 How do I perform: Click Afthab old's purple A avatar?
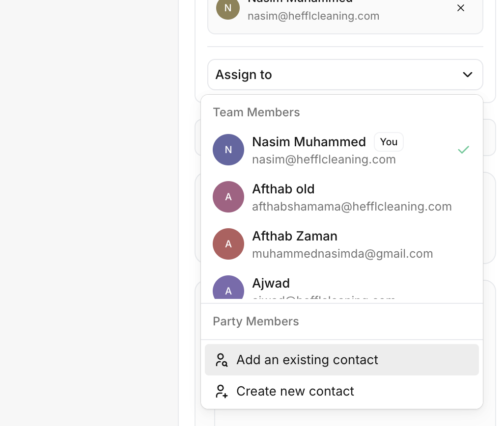228,197
